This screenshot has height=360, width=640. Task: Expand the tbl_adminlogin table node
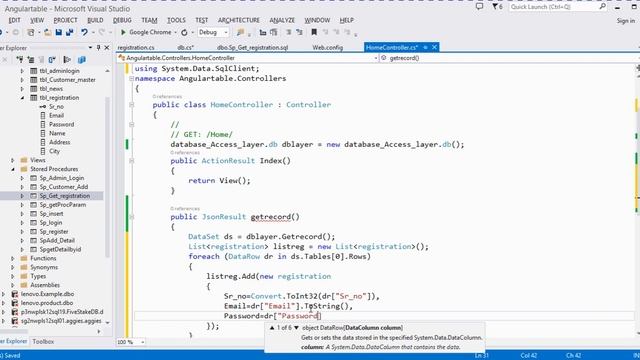22,71
